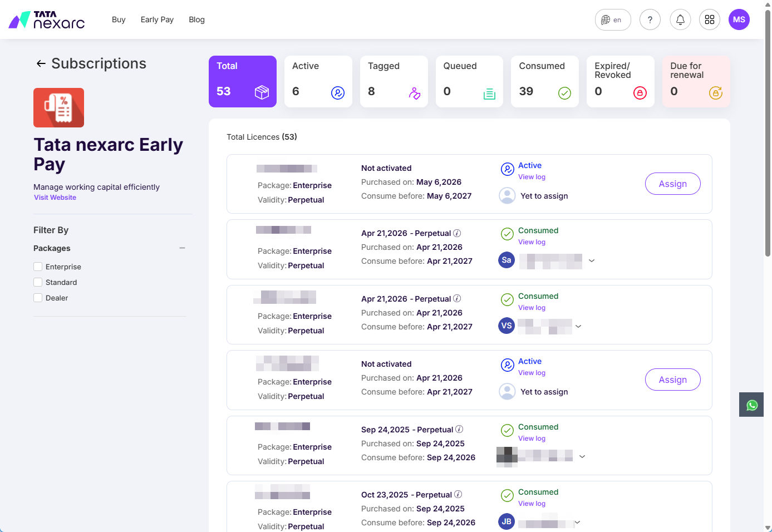Open the Blog menu item
Screen dimensions: 772x532
tap(196, 19)
